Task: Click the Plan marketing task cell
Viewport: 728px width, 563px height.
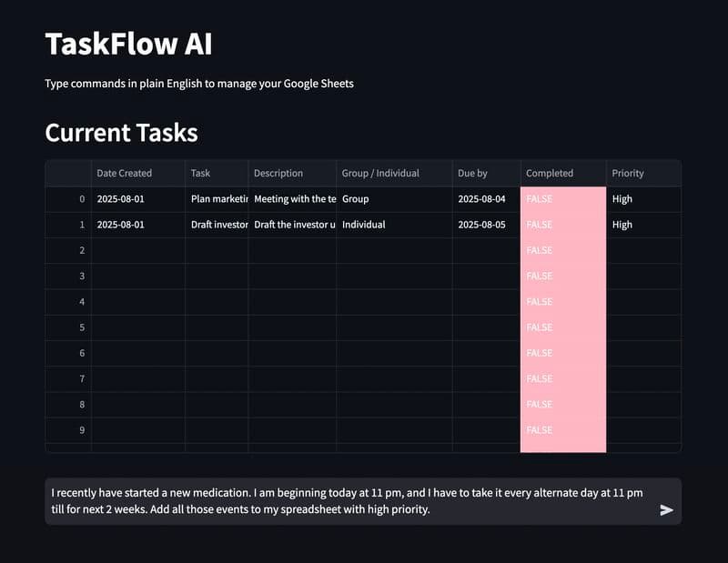Action: (x=217, y=199)
